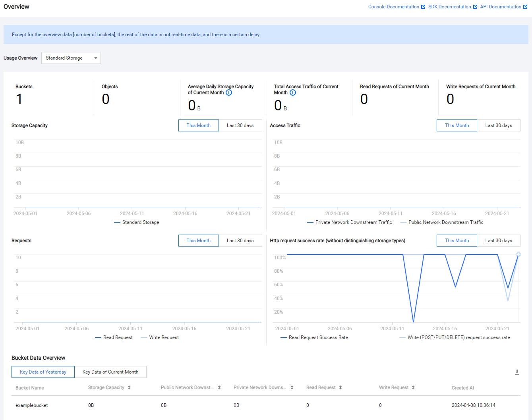Image resolution: width=532 pixels, height=420 pixels.
Task: Toggle Write Request legend in Requests chart
Action: (x=160, y=337)
